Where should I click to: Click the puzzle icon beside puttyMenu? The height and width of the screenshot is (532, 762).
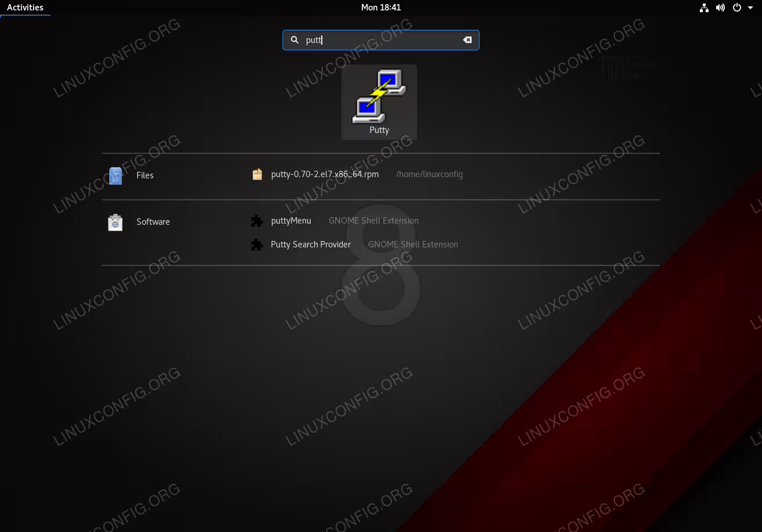[x=257, y=221]
